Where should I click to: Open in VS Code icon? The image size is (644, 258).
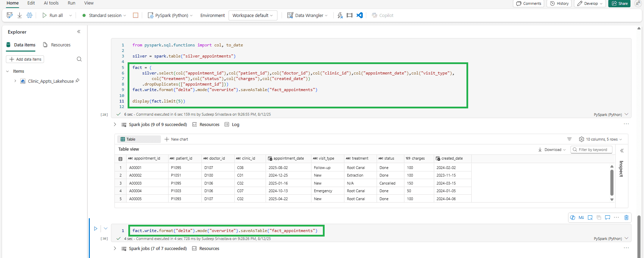(360, 15)
